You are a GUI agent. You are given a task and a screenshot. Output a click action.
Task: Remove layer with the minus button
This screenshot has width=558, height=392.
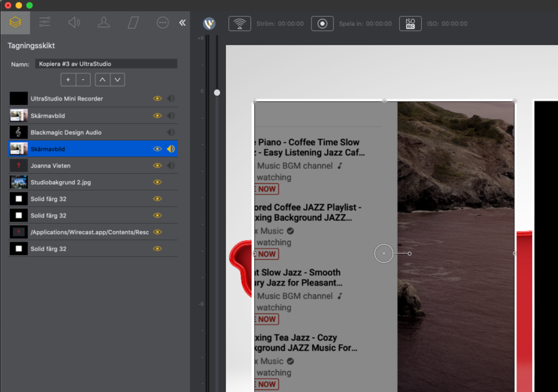point(84,80)
